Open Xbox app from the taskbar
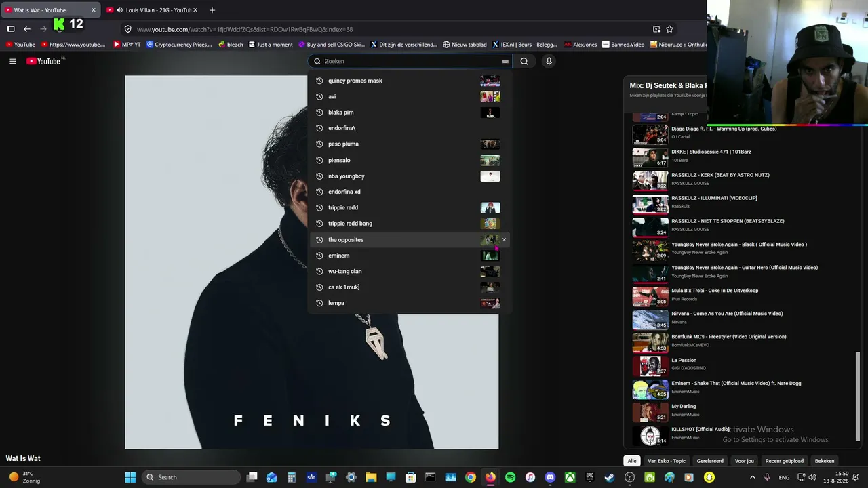The width and height of the screenshot is (868, 488). (x=570, y=477)
